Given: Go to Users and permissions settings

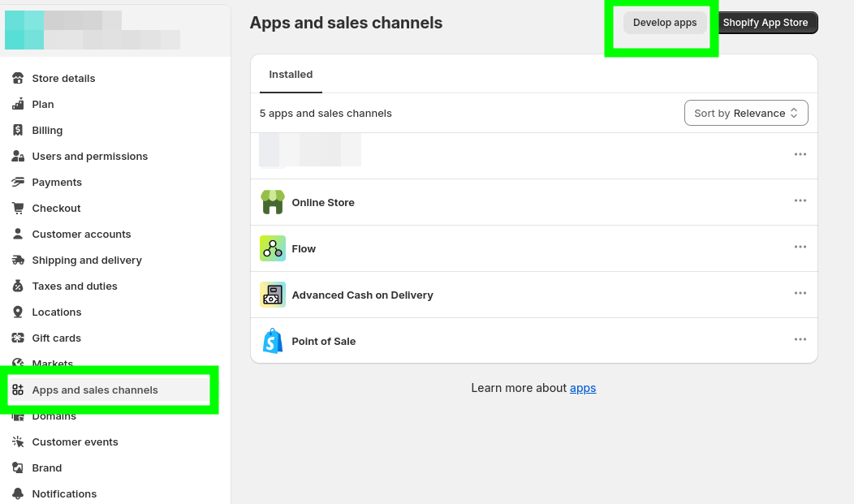Looking at the screenshot, I should [89, 157].
